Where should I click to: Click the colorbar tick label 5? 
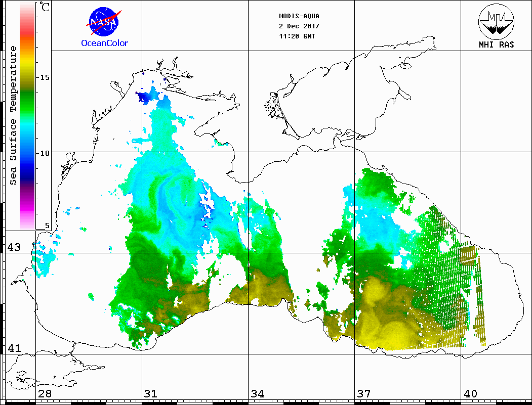(47, 226)
